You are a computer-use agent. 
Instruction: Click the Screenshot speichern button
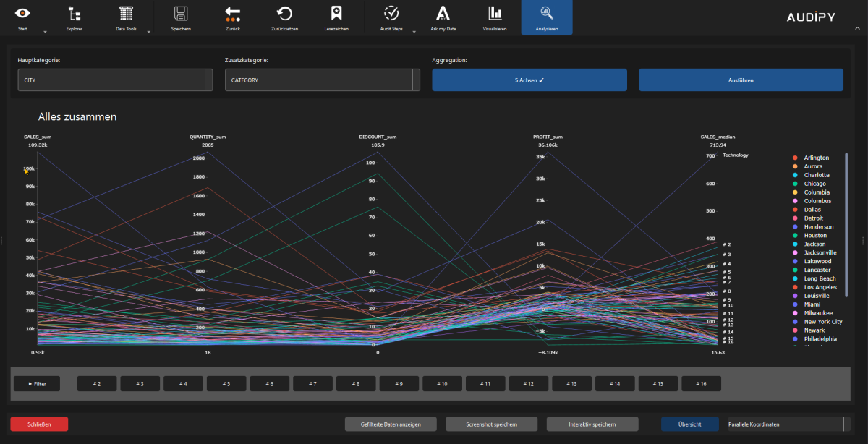pos(492,424)
